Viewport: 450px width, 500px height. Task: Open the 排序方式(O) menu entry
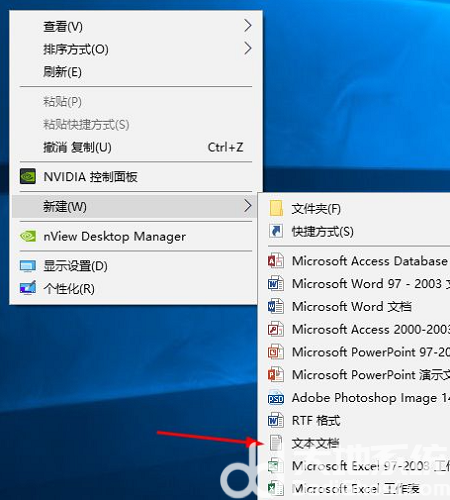coord(136,49)
